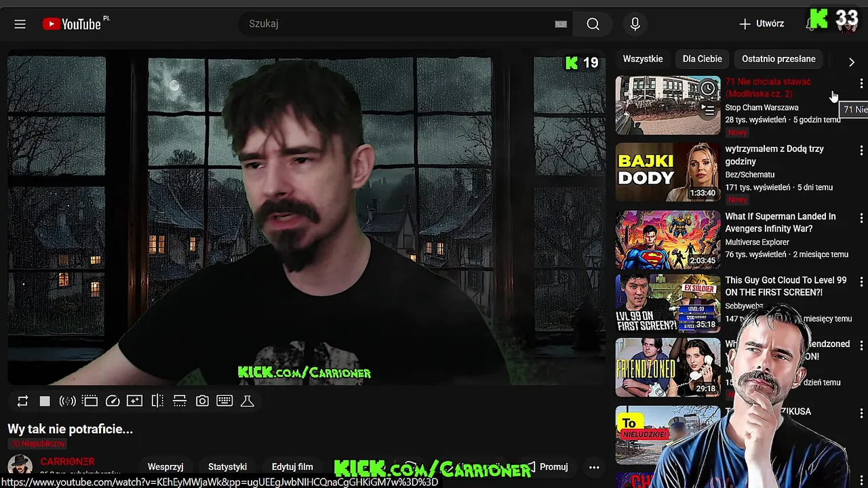
Task: Open the NIELUDZKIE video thumbnail
Action: point(668,435)
